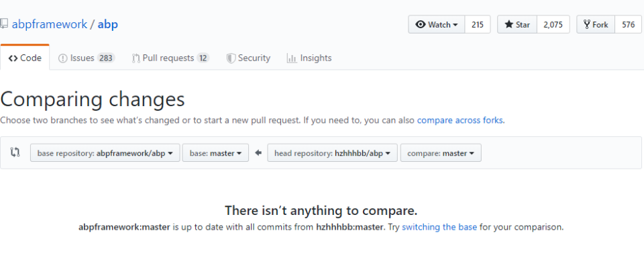Click the Issues circle exclamation icon
This screenshot has height=268, width=644.
click(x=63, y=58)
